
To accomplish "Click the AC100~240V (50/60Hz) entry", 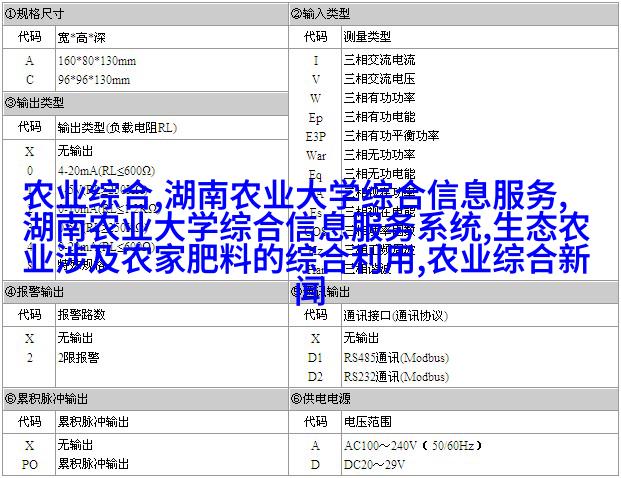I will (413, 446).
